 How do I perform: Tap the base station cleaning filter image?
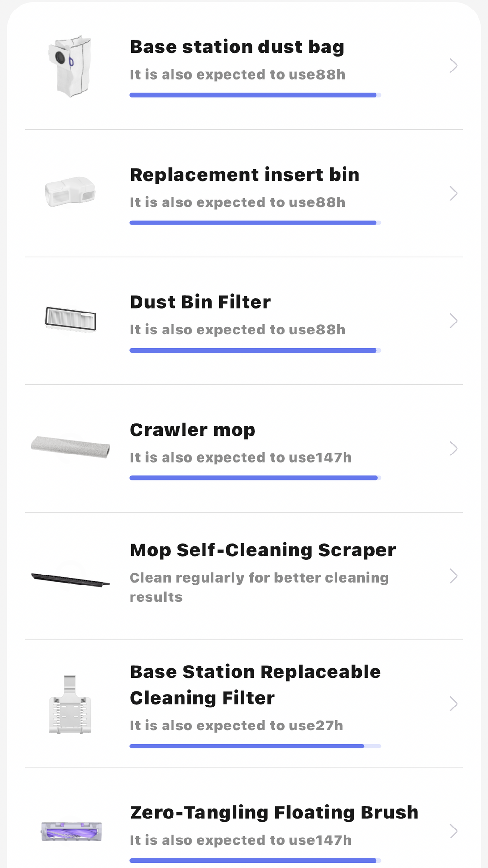(70, 704)
